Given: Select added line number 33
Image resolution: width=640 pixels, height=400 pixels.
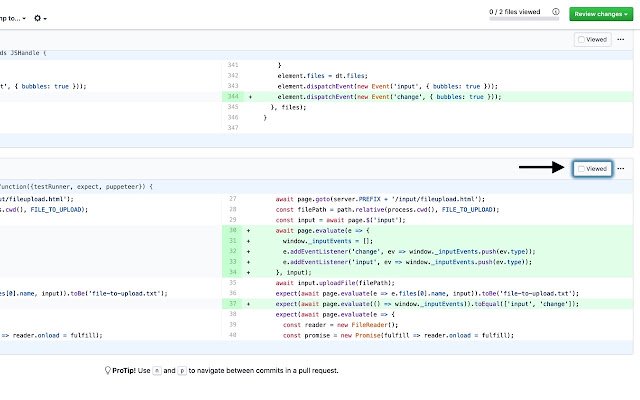Looking at the screenshot, I should 233,262.
